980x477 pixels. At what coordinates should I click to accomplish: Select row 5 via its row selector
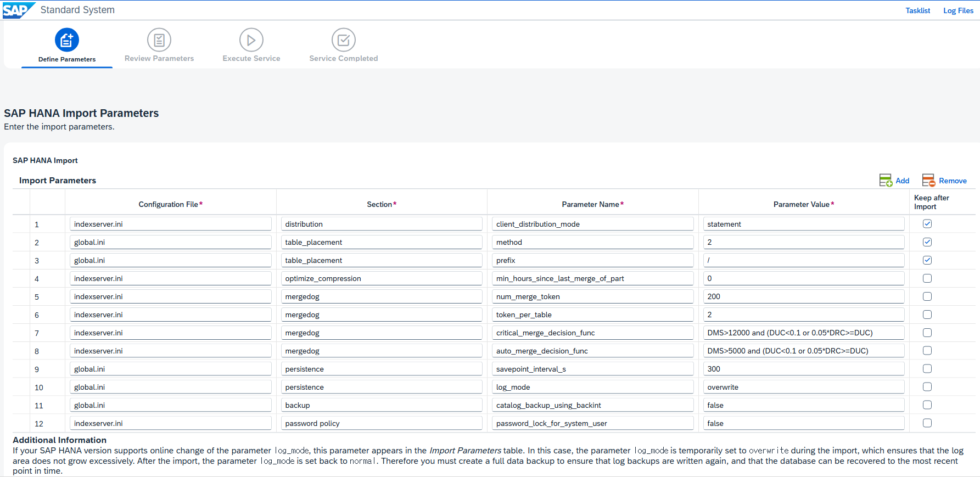(21, 296)
